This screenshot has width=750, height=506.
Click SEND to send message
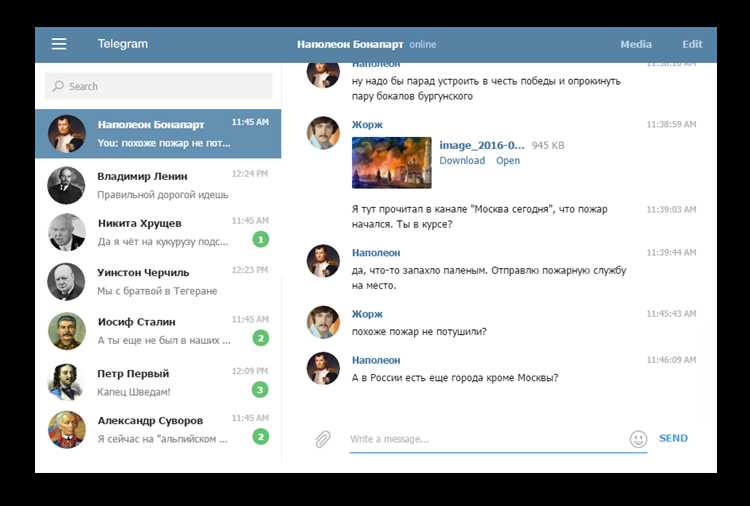coord(673,438)
